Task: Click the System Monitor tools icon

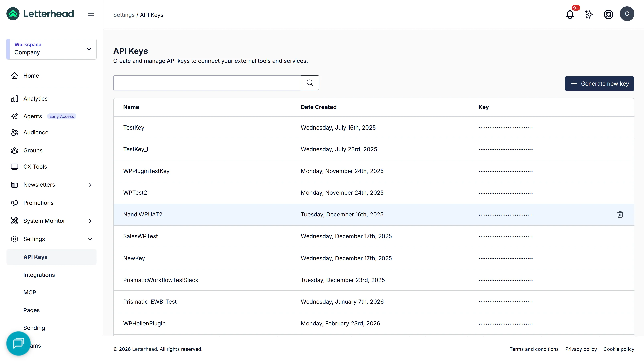Action: [14, 221]
